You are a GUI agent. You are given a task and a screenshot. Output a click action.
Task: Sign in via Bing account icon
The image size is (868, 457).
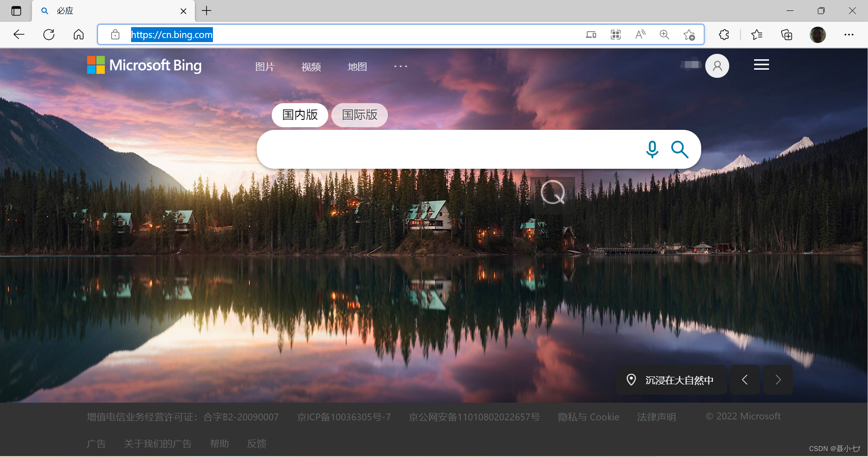point(717,66)
